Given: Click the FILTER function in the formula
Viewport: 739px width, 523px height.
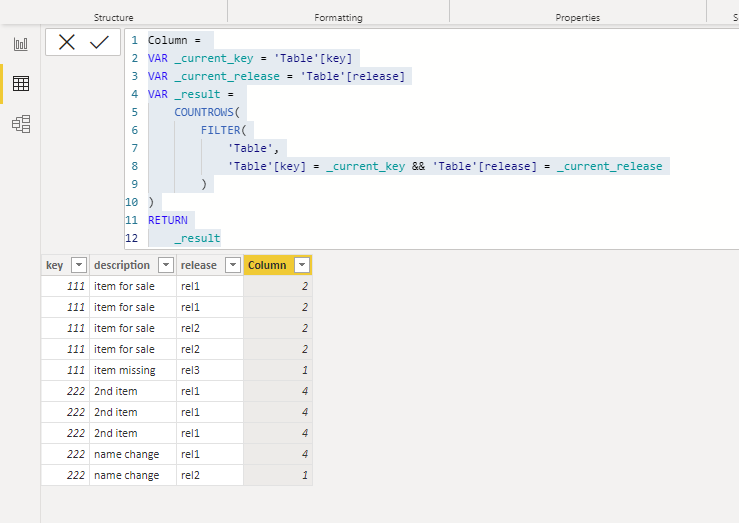Looking at the screenshot, I should pyautogui.click(x=223, y=130).
